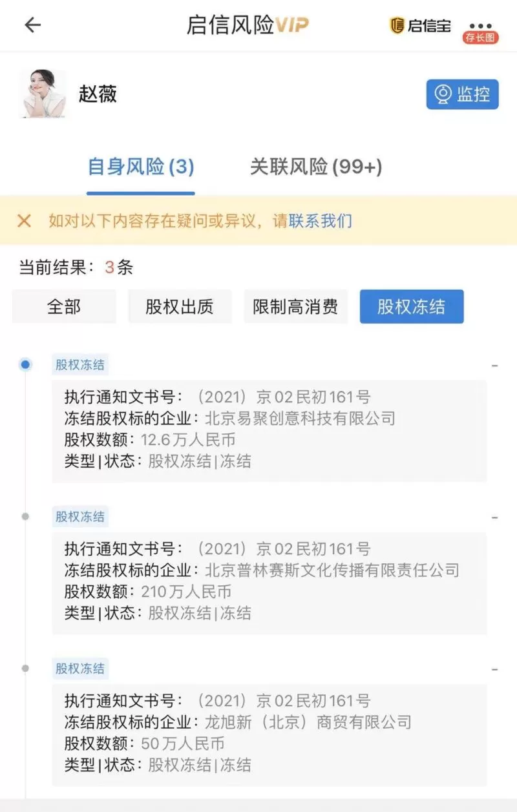Select the 全部 filter
The image size is (517, 812).
64,306
